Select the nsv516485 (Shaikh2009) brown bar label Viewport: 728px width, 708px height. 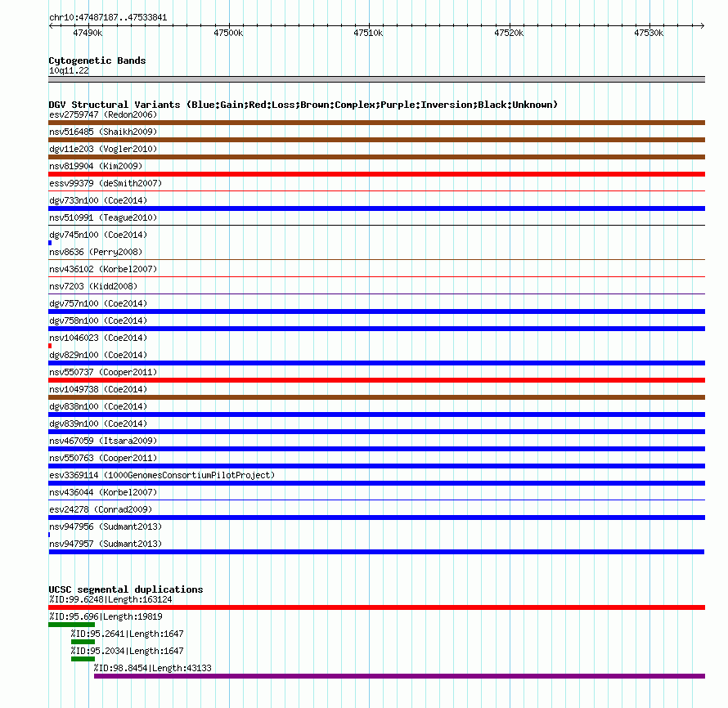[x=103, y=132]
